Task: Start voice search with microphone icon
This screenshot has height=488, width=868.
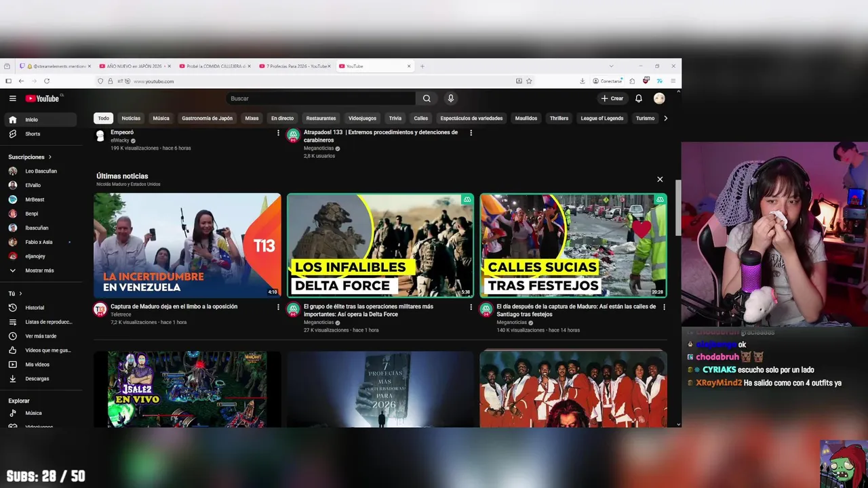Action: 450,98
